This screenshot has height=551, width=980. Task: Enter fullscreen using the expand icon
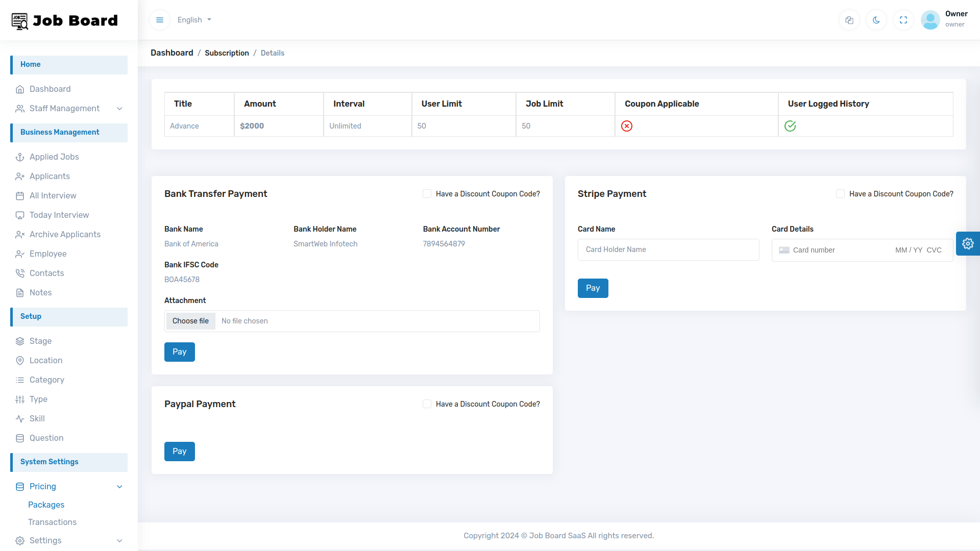[903, 20]
